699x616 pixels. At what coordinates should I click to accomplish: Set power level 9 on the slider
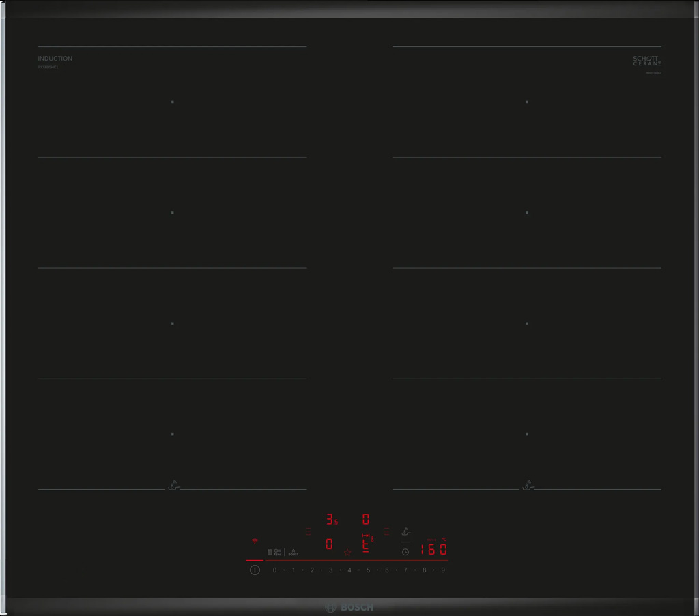click(x=442, y=570)
